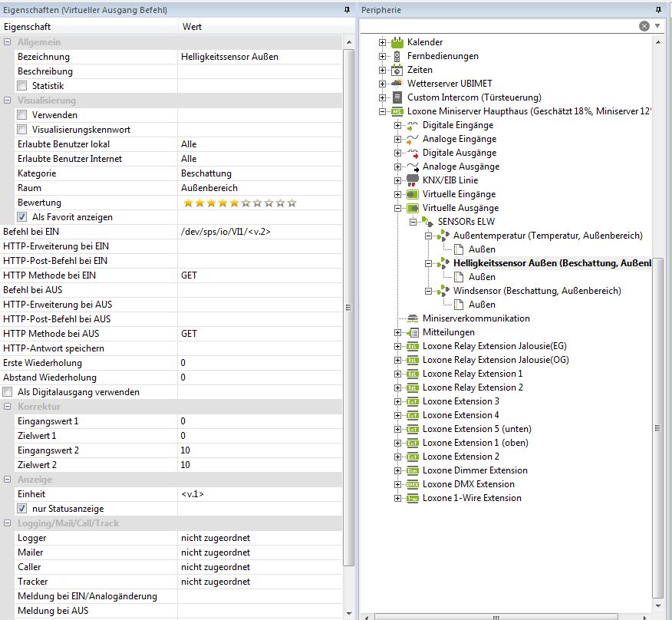This screenshot has width=672, height=620.
Task: Click the KNX/EIB Linie icon
Action: point(412,180)
